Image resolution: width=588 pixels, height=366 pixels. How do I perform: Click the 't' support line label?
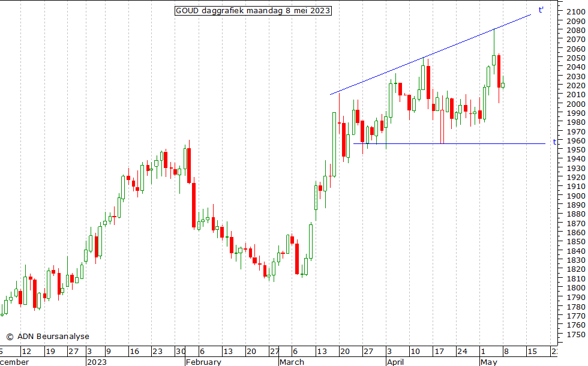554,142
